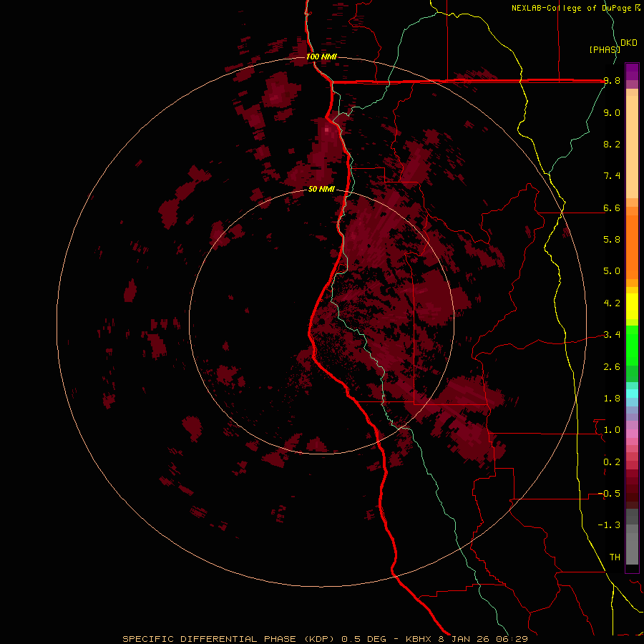Select the -1.3 legend value

tap(609, 525)
